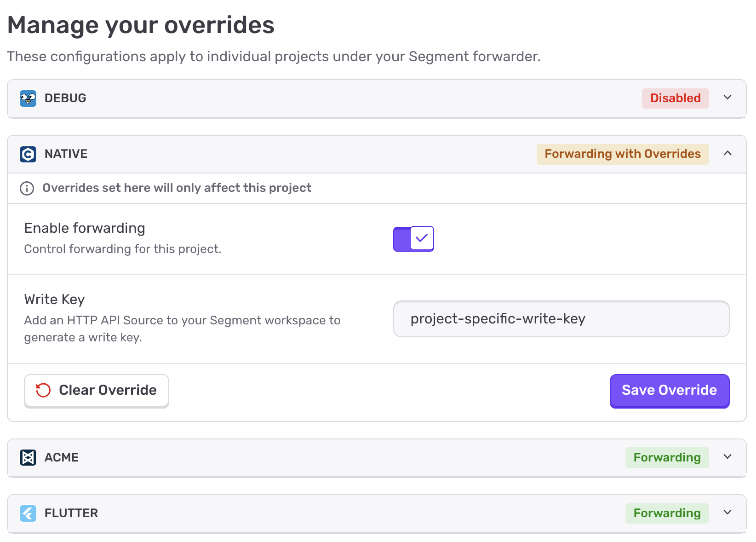Click the Write Key input field
The image size is (756, 542).
tap(561, 319)
